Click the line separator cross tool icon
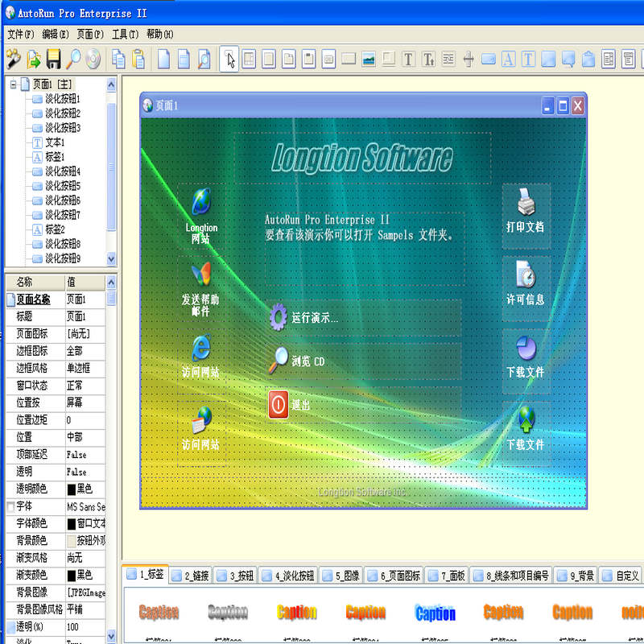Screen dimensions: 644x644 coord(469,59)
